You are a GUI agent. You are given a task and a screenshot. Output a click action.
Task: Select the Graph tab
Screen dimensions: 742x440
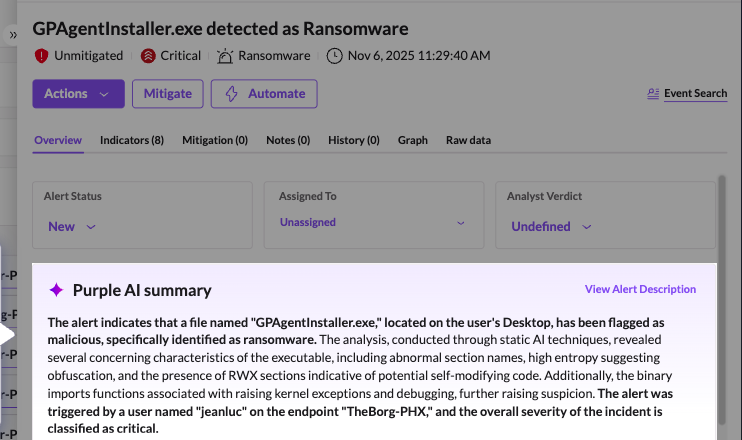point(412,141)
